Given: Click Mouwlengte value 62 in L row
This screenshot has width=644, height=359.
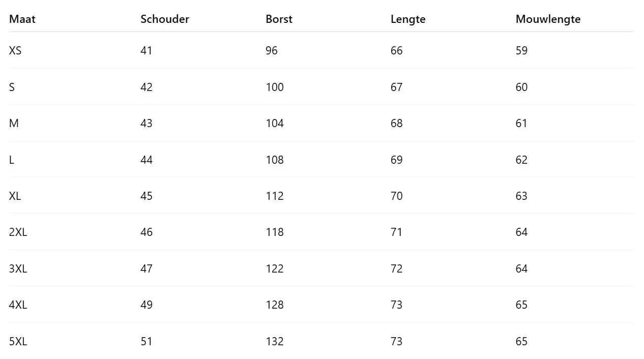Looking at the screenshot, I should pyautogui.click(x=521, y=160).
